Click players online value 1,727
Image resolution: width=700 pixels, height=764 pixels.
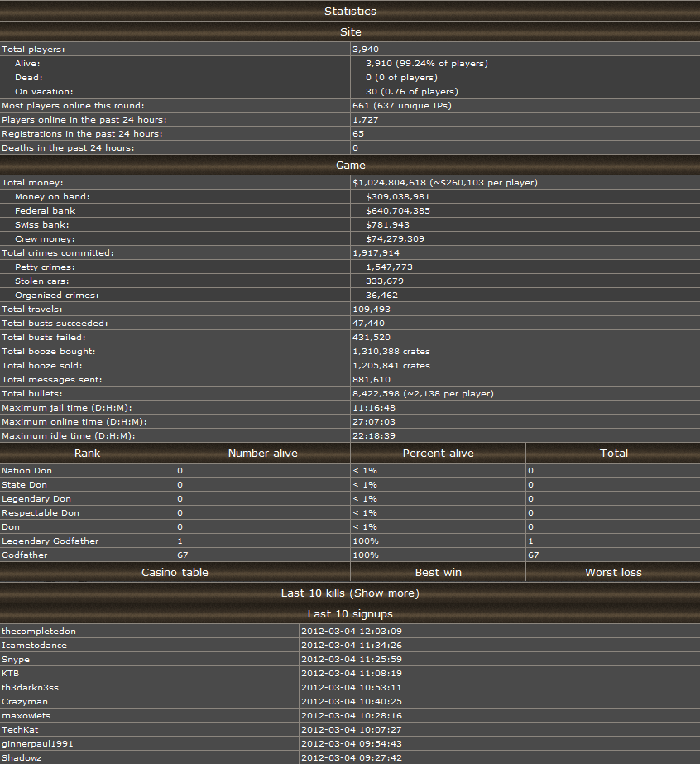coord(366,120)
